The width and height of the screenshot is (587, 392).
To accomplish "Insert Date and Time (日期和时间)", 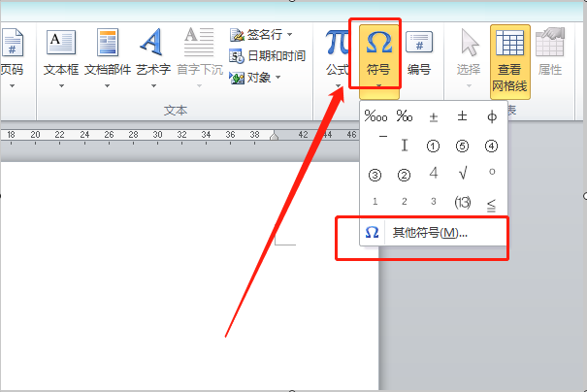I will tap(267, 56).
